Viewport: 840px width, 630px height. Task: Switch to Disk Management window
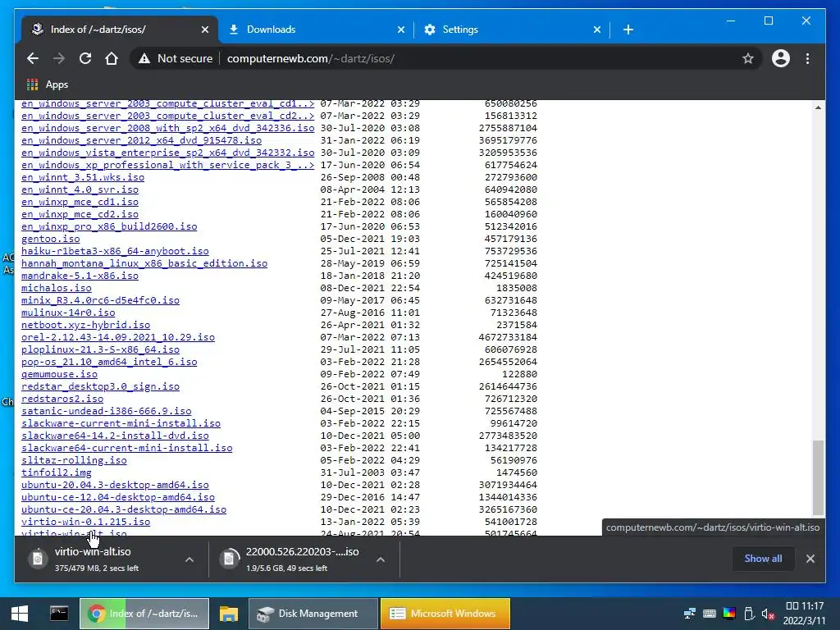pyautogui.click(x=313, y=614)
